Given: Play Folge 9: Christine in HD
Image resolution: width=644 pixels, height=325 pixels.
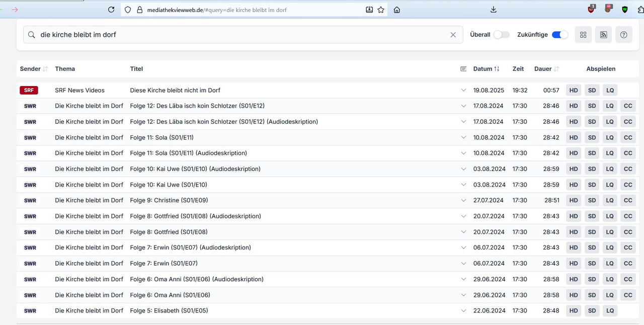Looking at the screenshot, I should (574, 200).
